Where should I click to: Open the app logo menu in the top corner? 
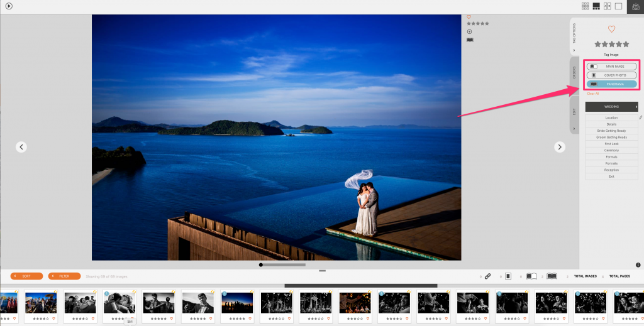pos(635,6)
